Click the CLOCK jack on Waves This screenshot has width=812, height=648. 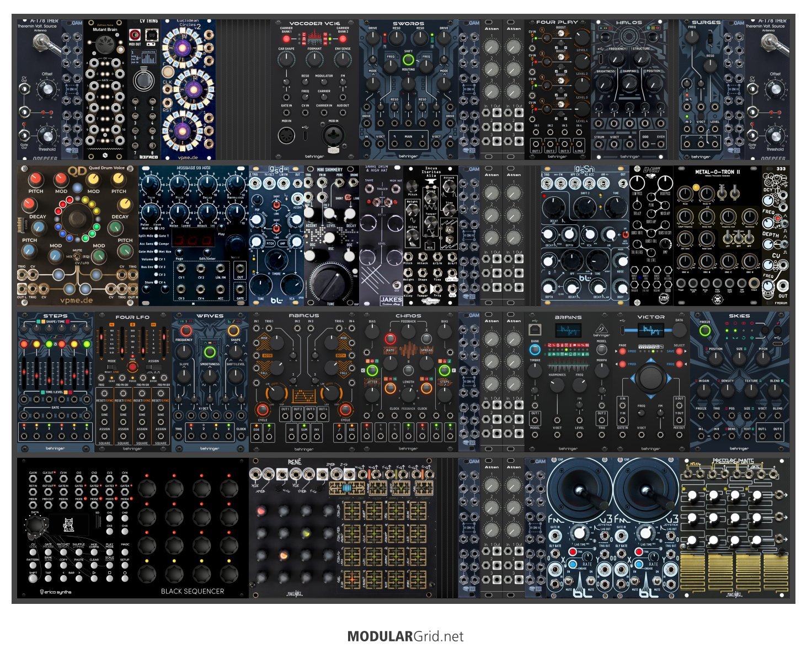tap(241, 436)
